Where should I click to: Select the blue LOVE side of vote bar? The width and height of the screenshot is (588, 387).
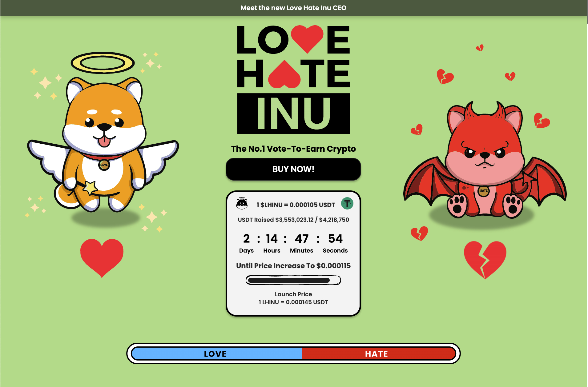[216, 353]
